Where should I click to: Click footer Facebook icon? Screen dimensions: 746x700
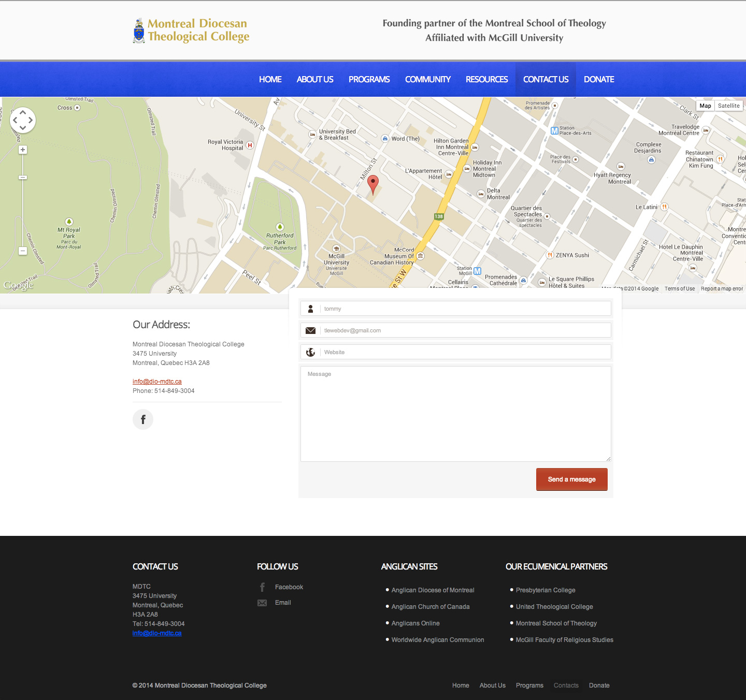click(x=262, y=587)
